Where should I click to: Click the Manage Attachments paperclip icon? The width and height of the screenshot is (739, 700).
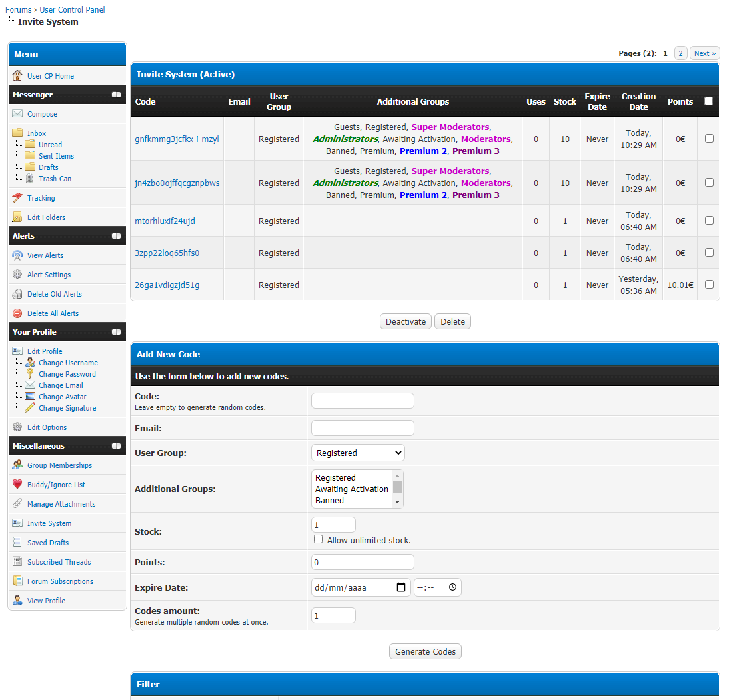coord(17,504)
